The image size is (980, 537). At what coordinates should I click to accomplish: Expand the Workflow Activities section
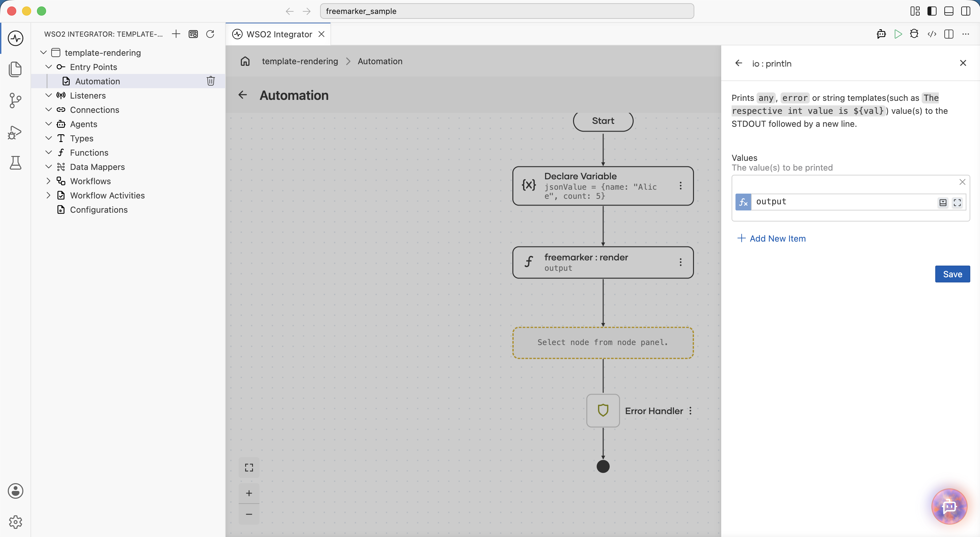48,195
